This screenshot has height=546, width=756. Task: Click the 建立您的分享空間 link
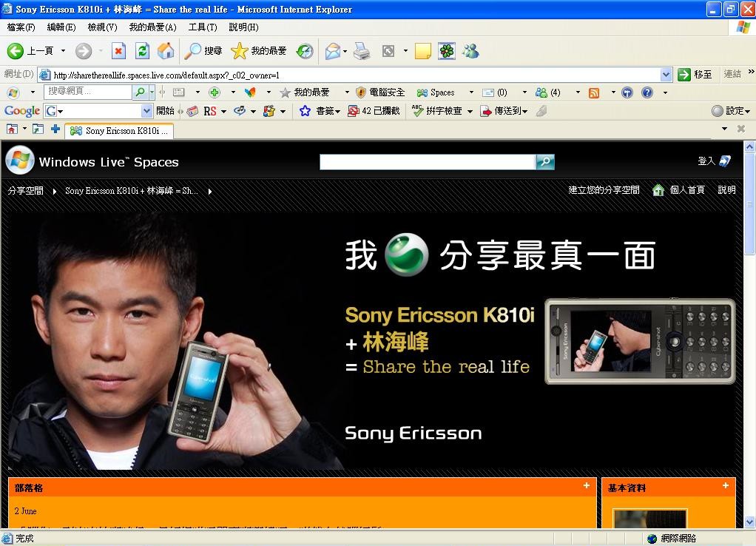point(604,190)
